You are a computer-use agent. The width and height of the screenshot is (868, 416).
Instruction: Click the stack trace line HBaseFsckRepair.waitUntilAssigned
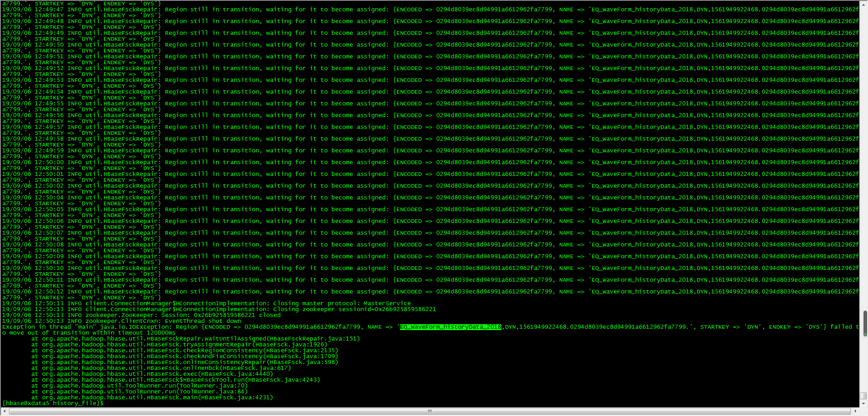[195, 339]
